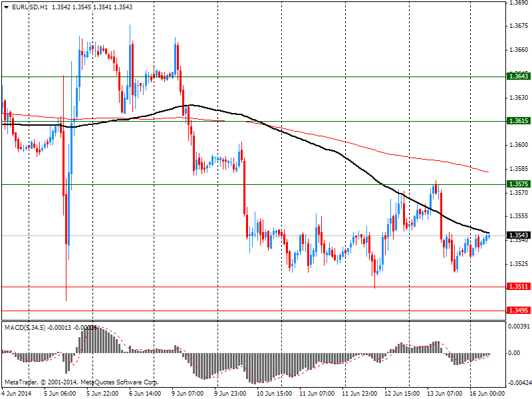Click the 10 Jun 15:00 time axis label
The height and width of the screenshot is (399, 532).
(274, 394)
